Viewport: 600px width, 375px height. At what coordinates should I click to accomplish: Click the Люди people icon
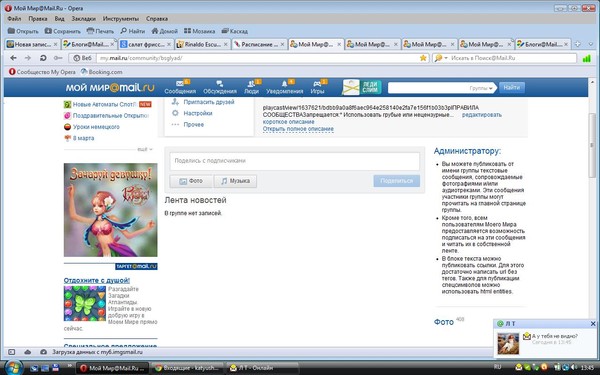coord(251,83)
